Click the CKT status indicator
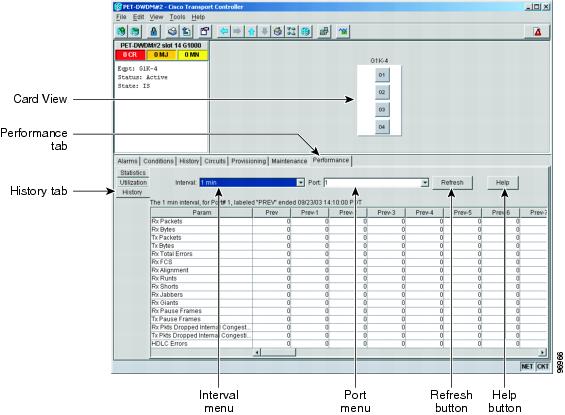Image resolution: width=565 pixels, height=415 pixels. [542, 366]
